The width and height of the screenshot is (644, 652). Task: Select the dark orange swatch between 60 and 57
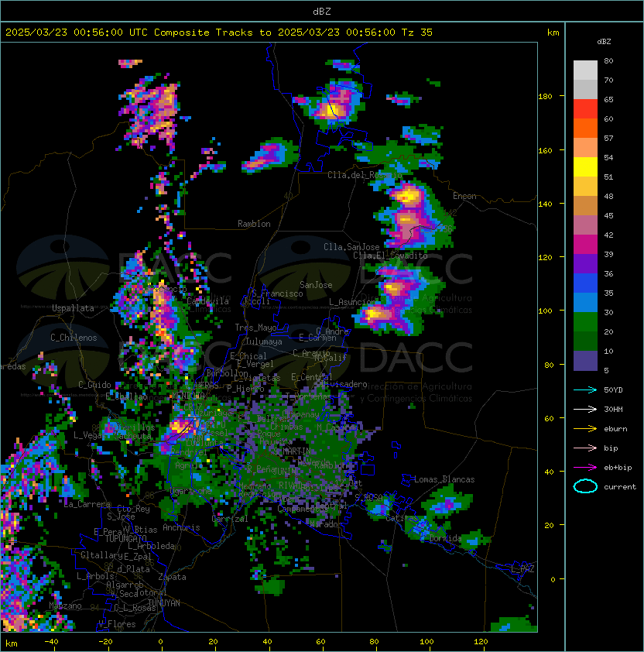[x=585, y=128]
